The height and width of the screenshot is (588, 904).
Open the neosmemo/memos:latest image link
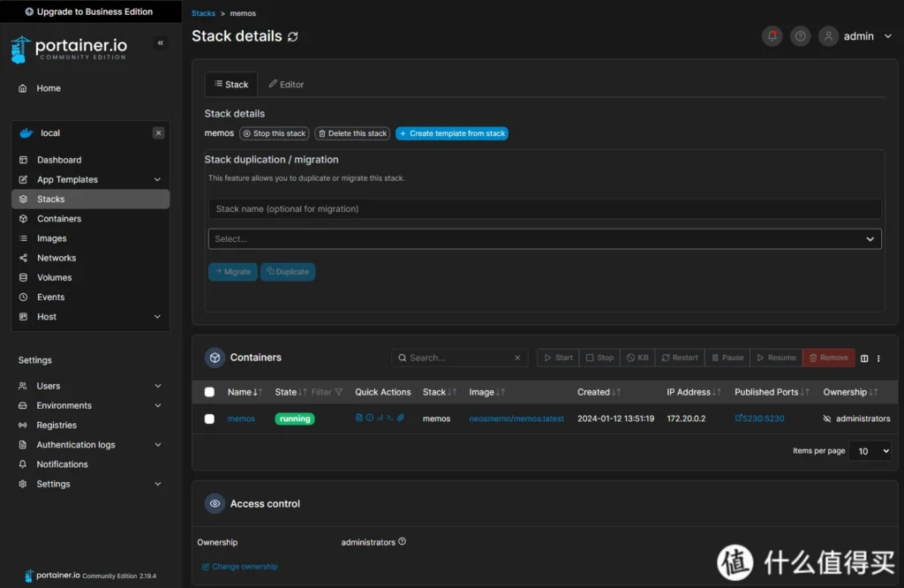[516, 418]
